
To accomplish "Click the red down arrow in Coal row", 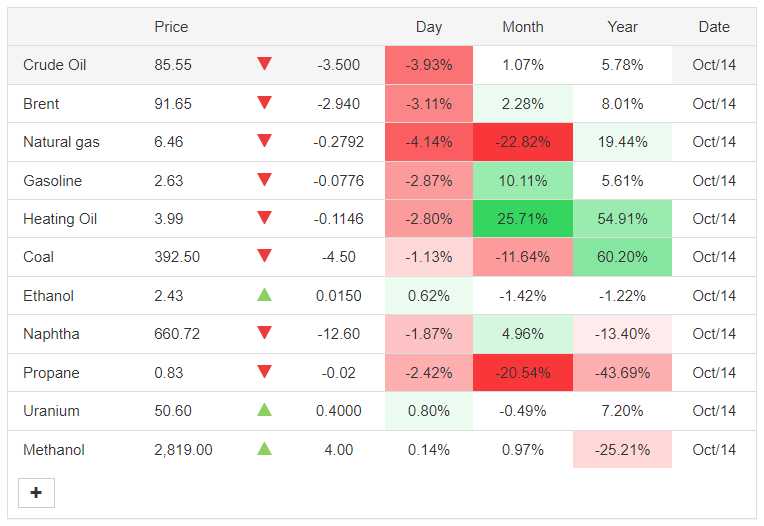I will point(264,256).
